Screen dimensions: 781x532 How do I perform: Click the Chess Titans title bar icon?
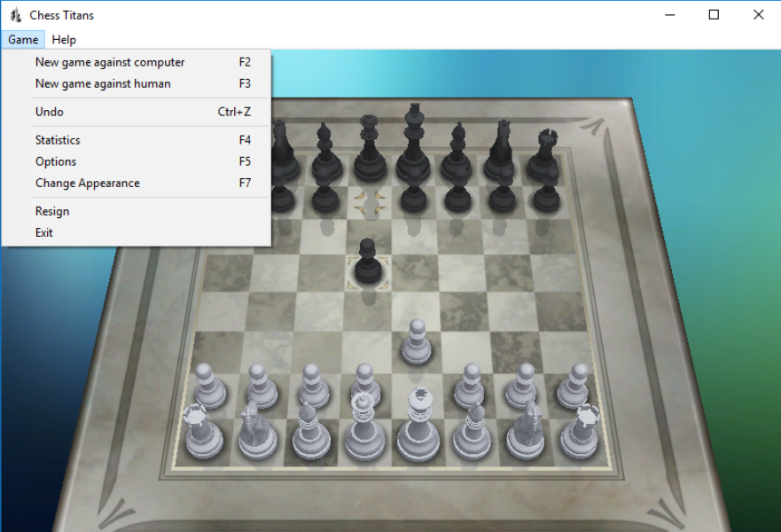point(15,15)
